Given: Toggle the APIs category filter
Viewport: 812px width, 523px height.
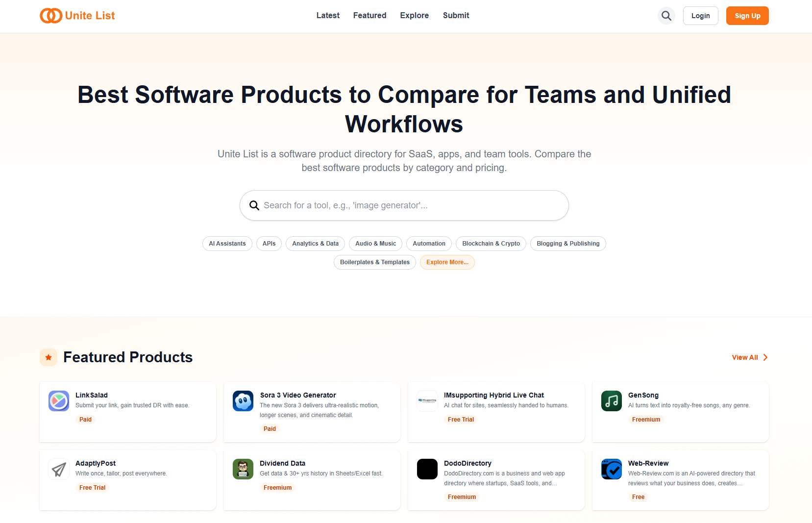Looking at the screenshot, I should click(269, 244).
